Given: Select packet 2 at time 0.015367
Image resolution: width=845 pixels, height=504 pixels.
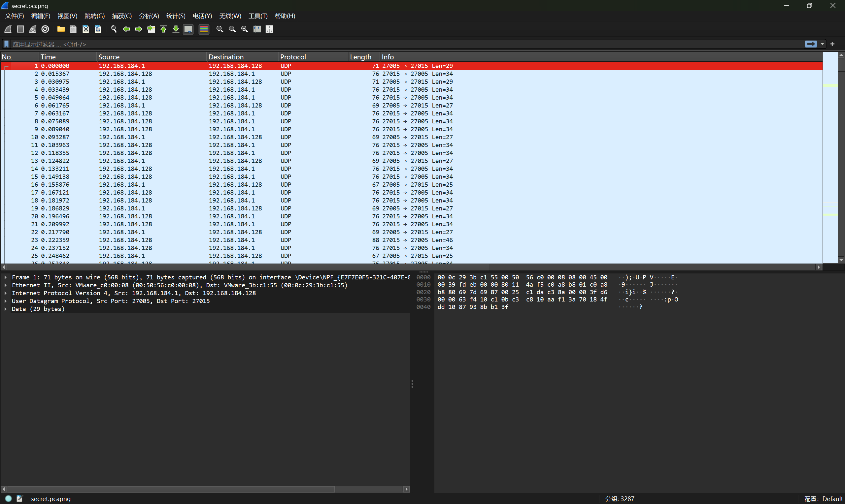Looking at the screenshot, I should (x=412, y=74).
